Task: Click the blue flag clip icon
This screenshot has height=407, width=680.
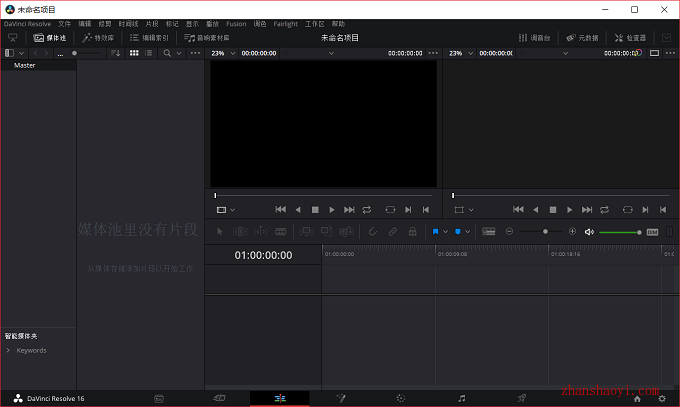Action: [x=435, y=232]
